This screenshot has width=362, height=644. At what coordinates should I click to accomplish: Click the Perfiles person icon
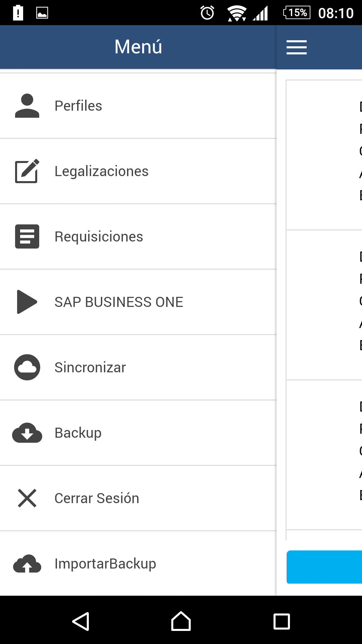coord(27,106)
